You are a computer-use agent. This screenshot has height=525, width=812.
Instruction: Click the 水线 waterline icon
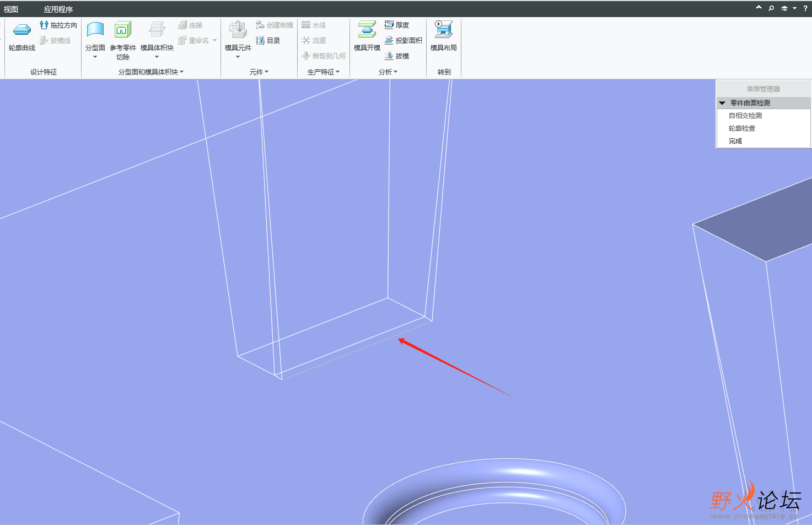(x=306, y=25)
